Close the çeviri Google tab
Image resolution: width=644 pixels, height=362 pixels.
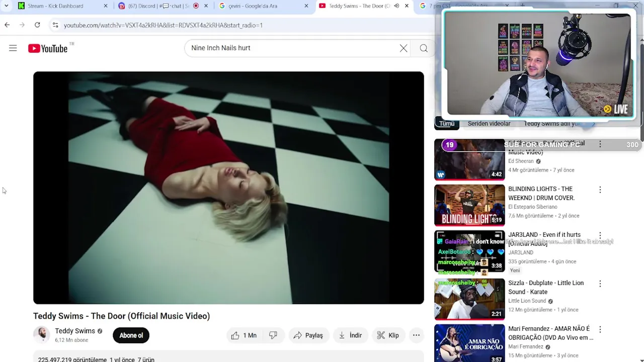[306, 6]
